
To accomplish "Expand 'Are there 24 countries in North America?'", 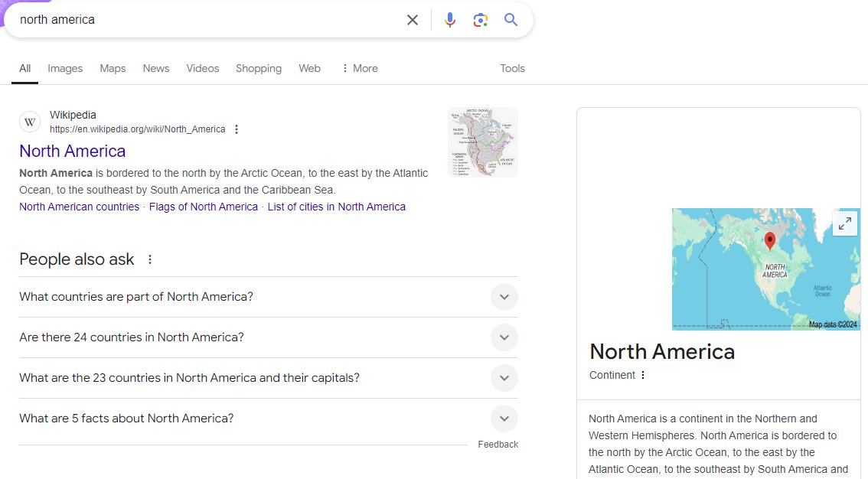I will pyautogui.click(x=269, y=337).
